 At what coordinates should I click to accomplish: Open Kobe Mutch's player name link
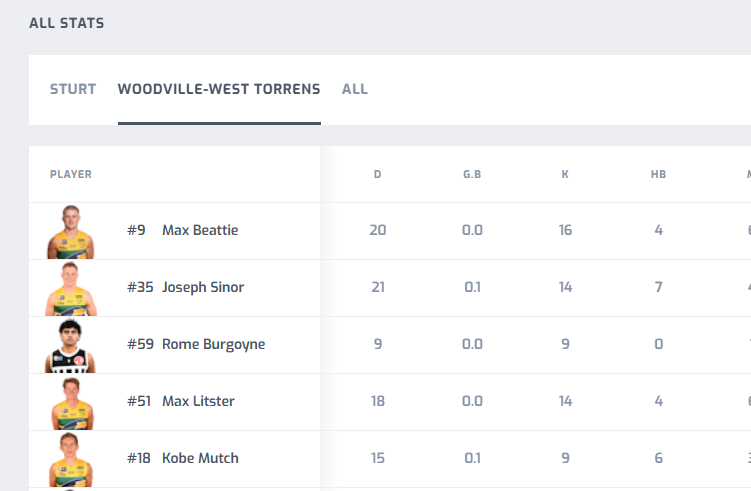[x=200, y=458]
